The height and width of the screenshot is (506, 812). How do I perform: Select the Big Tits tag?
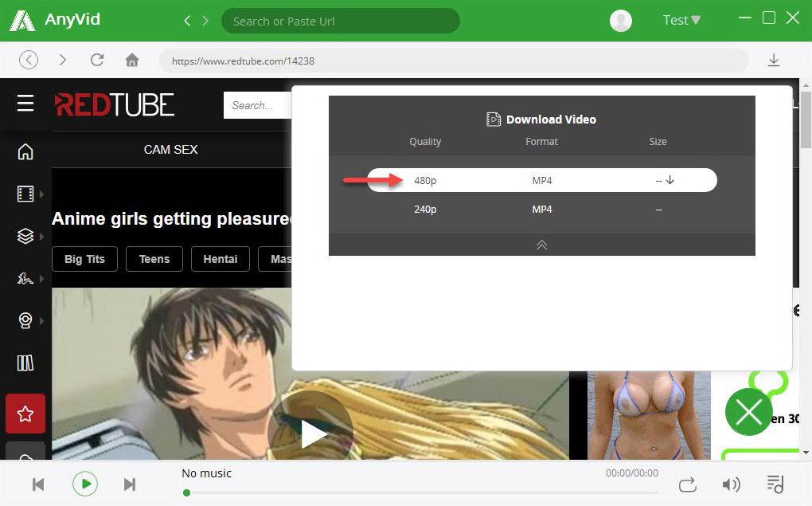(x=85, y=259)
